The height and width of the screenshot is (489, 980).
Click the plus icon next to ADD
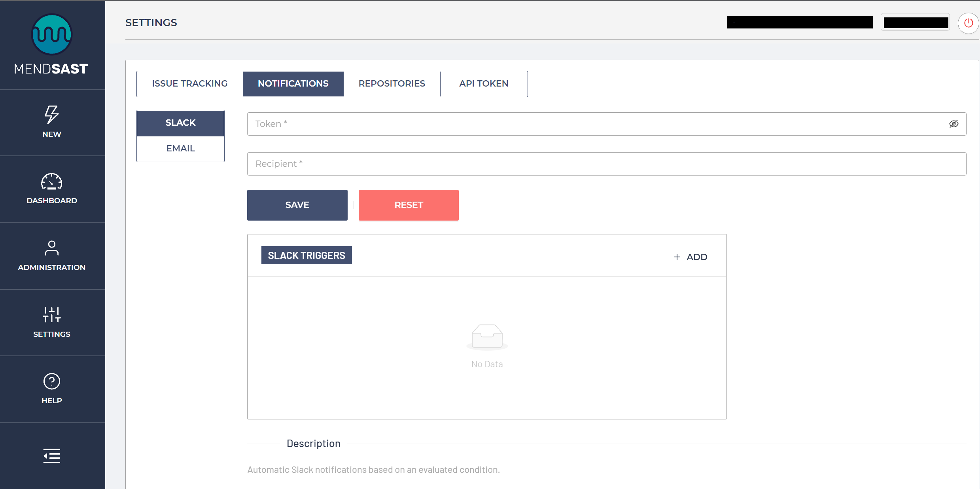pyautogui.click(x=677, y=257)
